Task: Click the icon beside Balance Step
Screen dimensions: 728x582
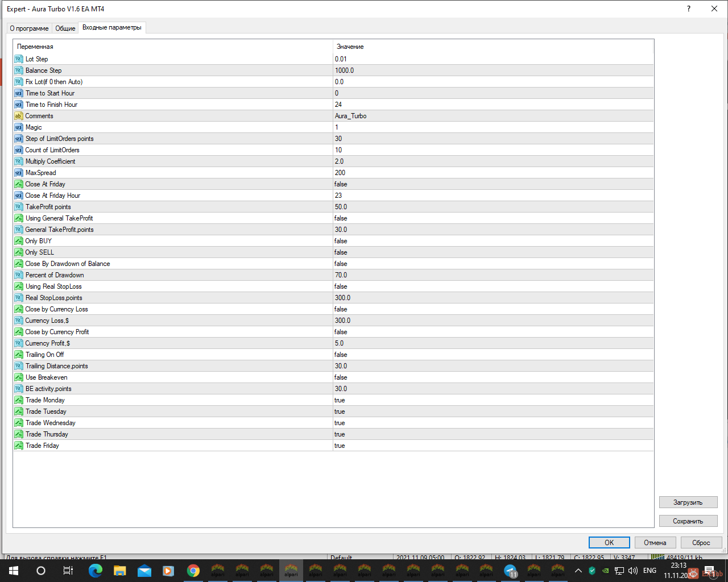Action: (x=19, y=70)
